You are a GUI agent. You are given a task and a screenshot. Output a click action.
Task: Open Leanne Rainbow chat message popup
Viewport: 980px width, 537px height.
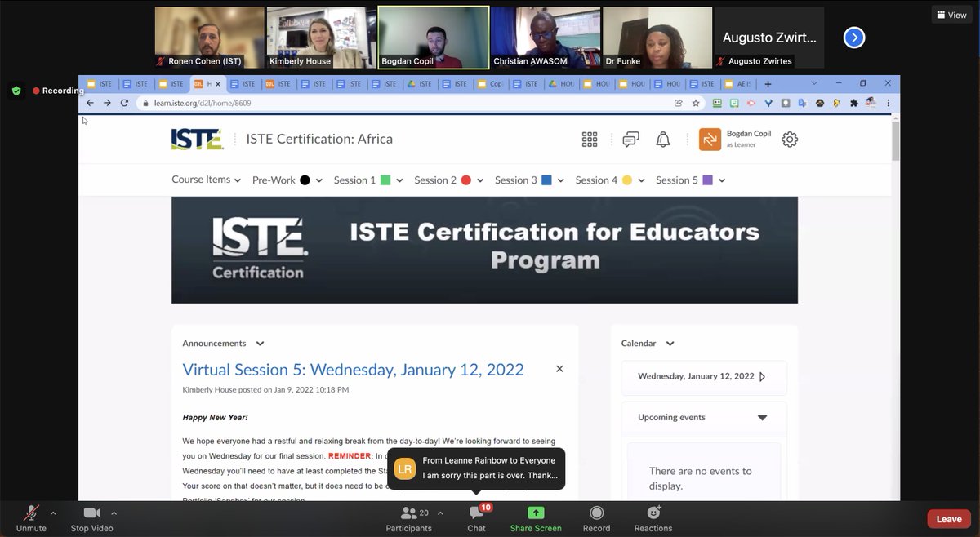click(476, 468)
